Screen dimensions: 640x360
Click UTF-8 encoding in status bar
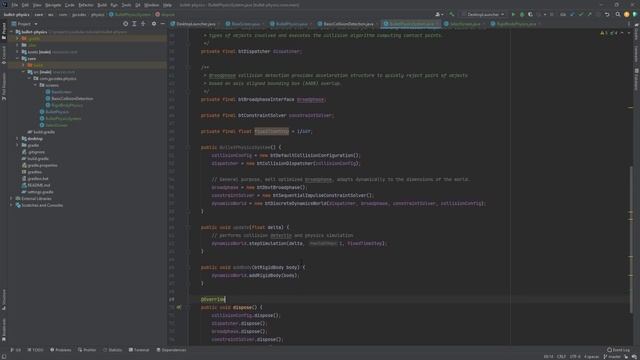point(575,356)
